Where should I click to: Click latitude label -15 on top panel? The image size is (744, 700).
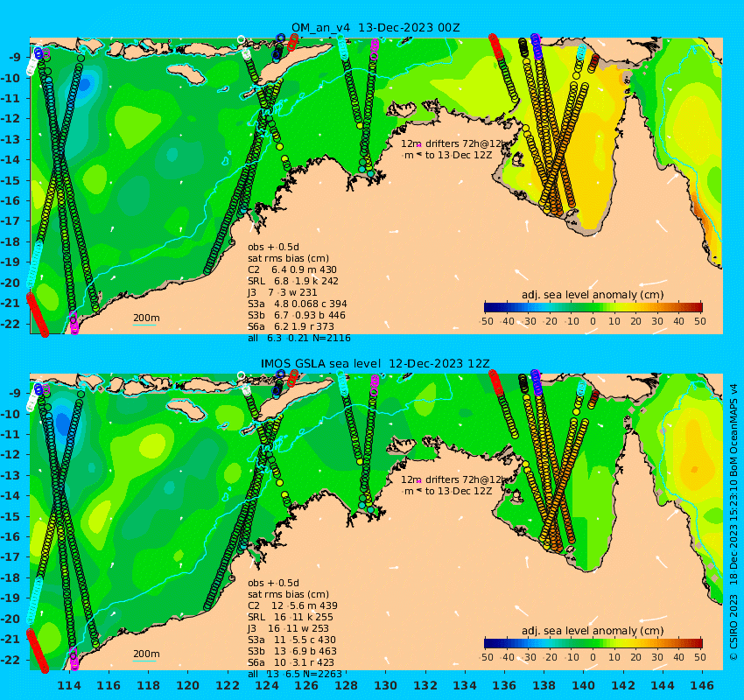click(x=11, y=180)
